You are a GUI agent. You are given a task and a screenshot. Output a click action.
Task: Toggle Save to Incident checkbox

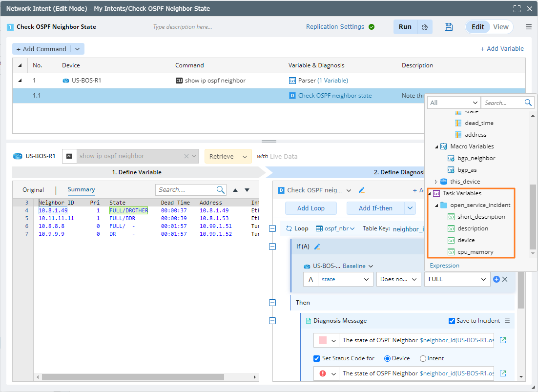452,321
